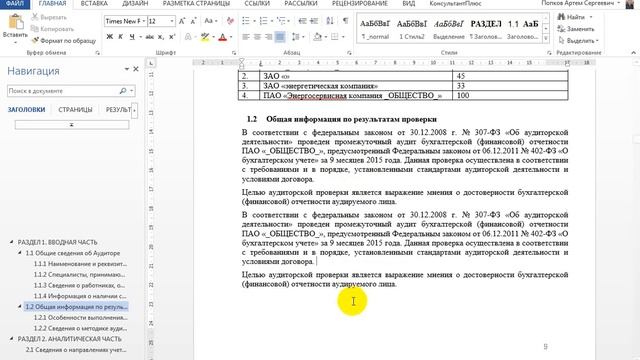This screenshot has width=640, height=360.
Task: Increase font size with grow icon
Action: pyautogui.click(x=182, y=21)
